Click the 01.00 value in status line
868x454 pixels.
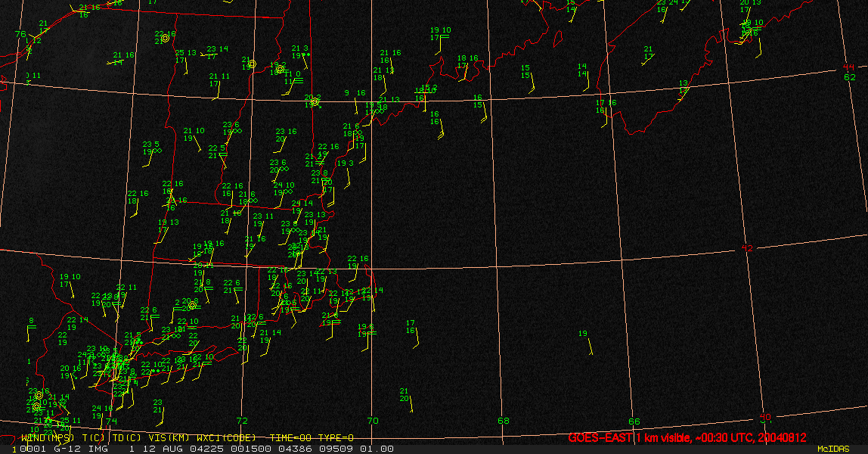click(x=377, y=449)
